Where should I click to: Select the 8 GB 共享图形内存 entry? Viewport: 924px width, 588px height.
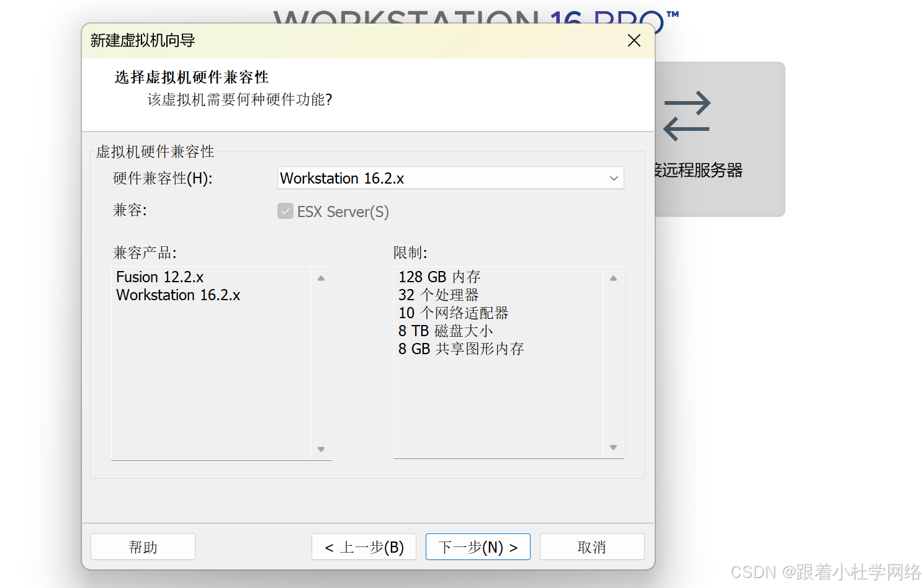461,349
